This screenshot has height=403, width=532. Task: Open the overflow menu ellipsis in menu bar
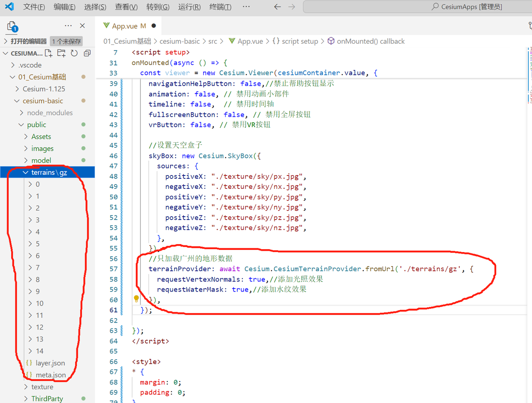(x=246, y=7)
